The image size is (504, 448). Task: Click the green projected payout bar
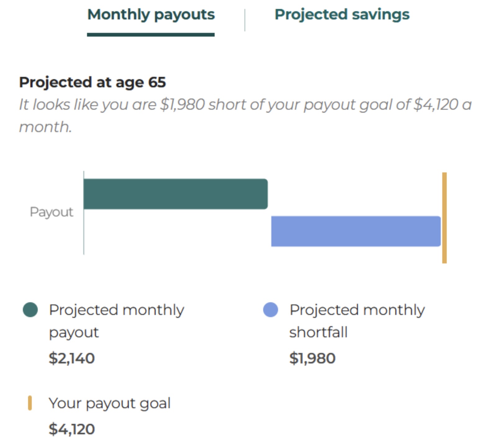coord(175,194)
